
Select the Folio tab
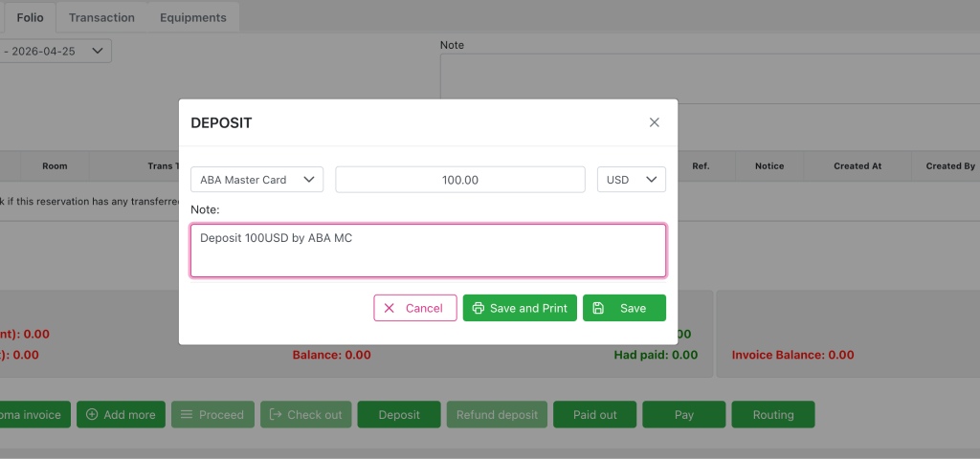click(x=30, y=17)
